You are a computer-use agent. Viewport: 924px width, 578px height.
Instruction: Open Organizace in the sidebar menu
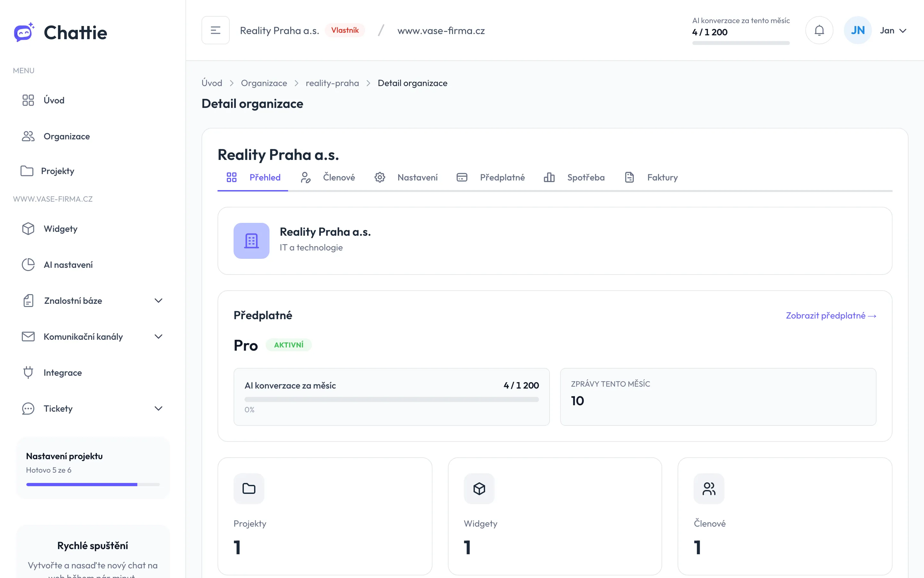tap(93, 136)
